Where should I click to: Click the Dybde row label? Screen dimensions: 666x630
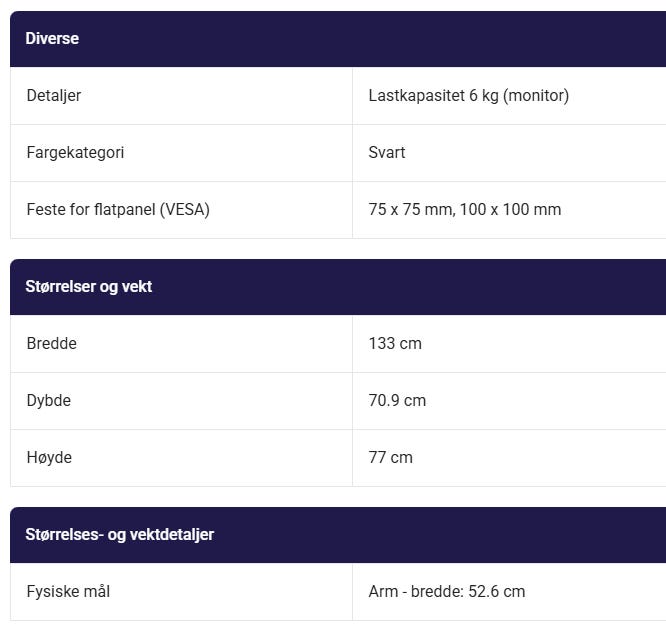click(49, 401)
